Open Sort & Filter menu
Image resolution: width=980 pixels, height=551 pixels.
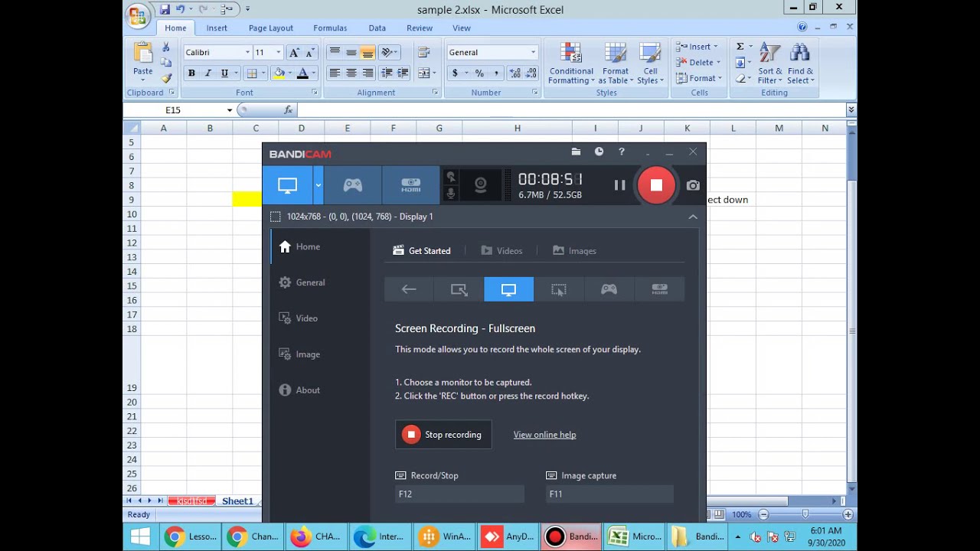770,64
